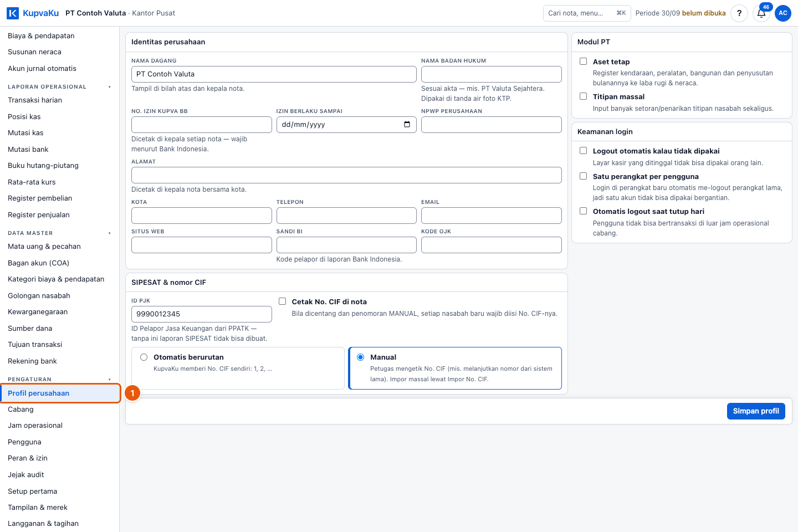Click the Sandi BI input field
Screen dimensions: 798x532
point(346,245)
